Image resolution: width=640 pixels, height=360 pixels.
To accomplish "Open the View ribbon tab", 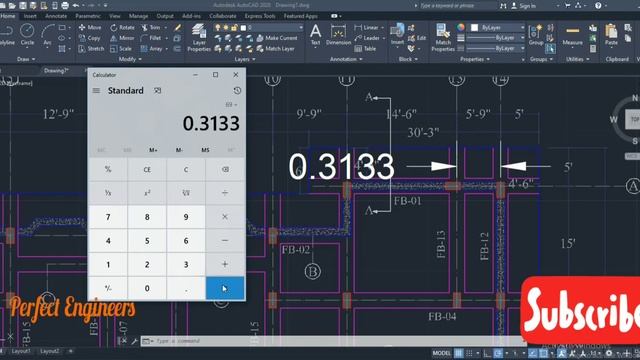I will 115,16.
